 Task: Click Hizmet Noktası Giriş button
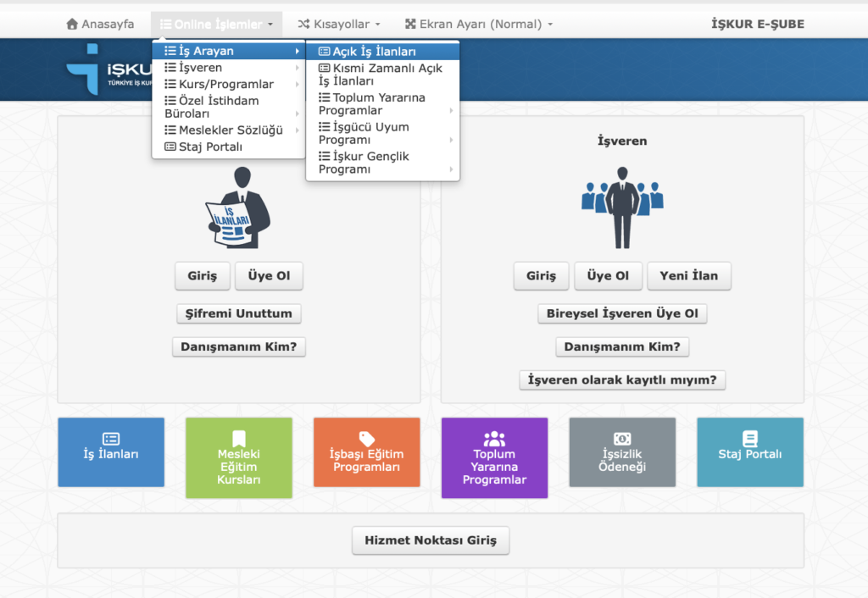[431, 540]
